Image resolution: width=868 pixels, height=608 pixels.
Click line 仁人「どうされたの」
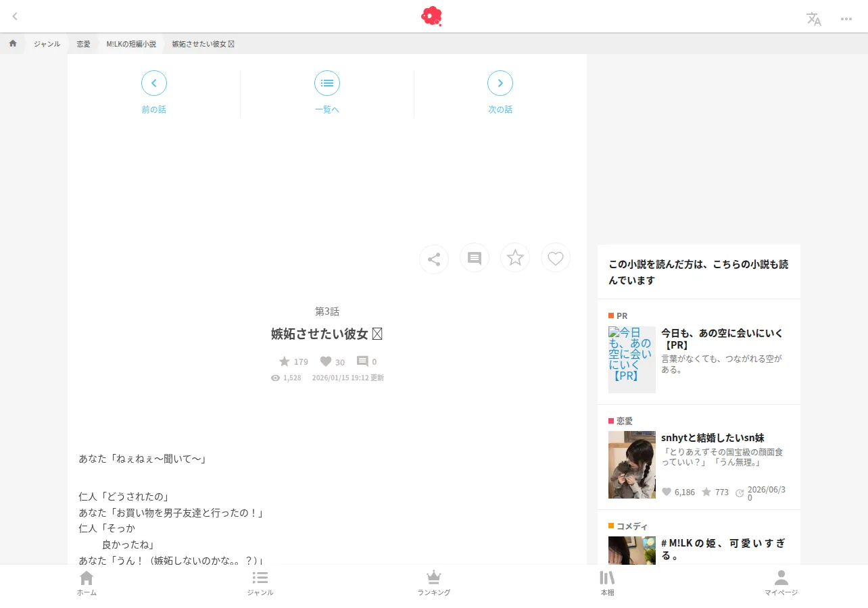(x=123, y=497)
